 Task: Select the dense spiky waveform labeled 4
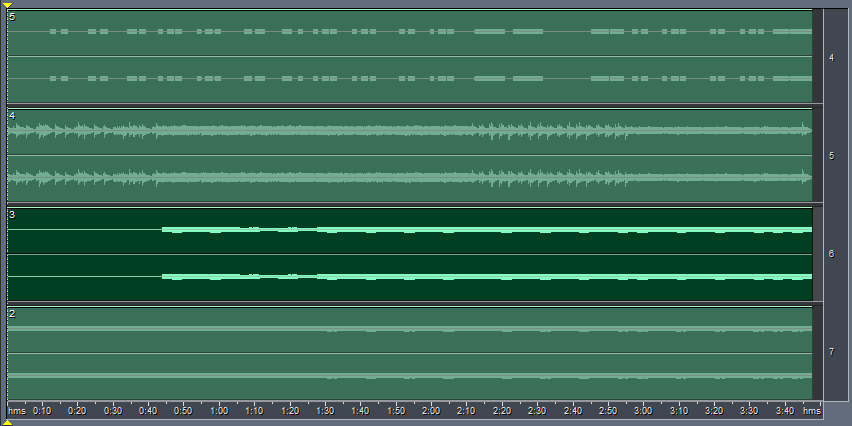(x=410, y=155)
